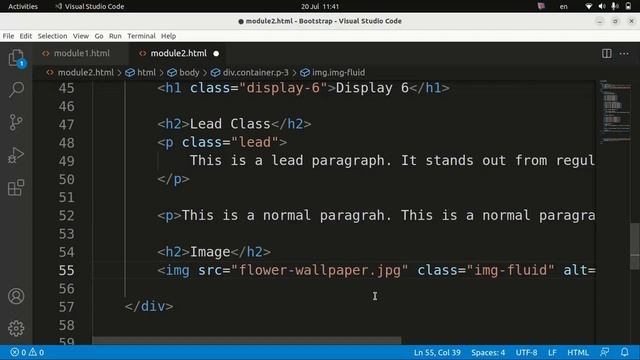Viewport: 640px width, 360px height.
Task: Open the editor More Actions menu
Action: [624, 53]
